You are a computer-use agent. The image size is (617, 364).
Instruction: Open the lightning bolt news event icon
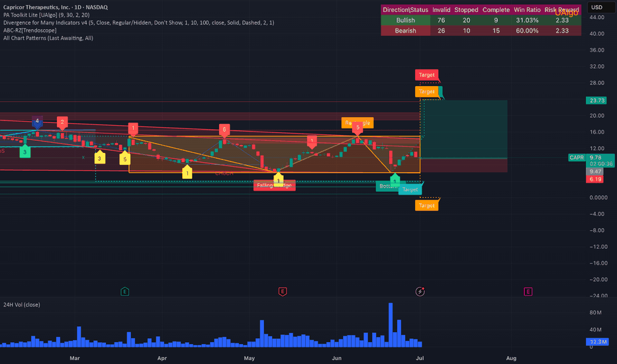tap(420, 292)
